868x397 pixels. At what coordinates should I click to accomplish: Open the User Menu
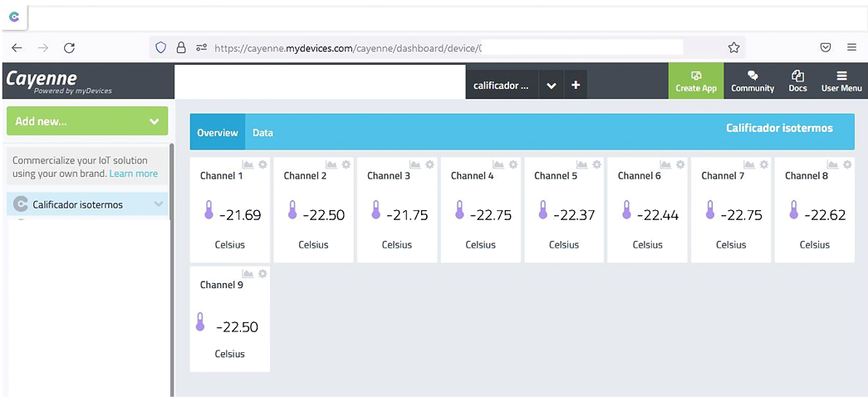pyautogui.click(x=841, y=81)
